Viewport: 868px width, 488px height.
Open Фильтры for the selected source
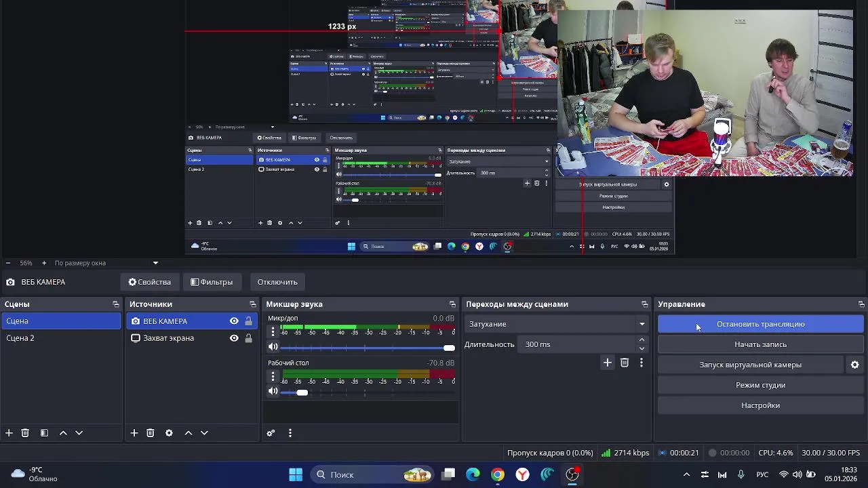[x=212, y=282]
